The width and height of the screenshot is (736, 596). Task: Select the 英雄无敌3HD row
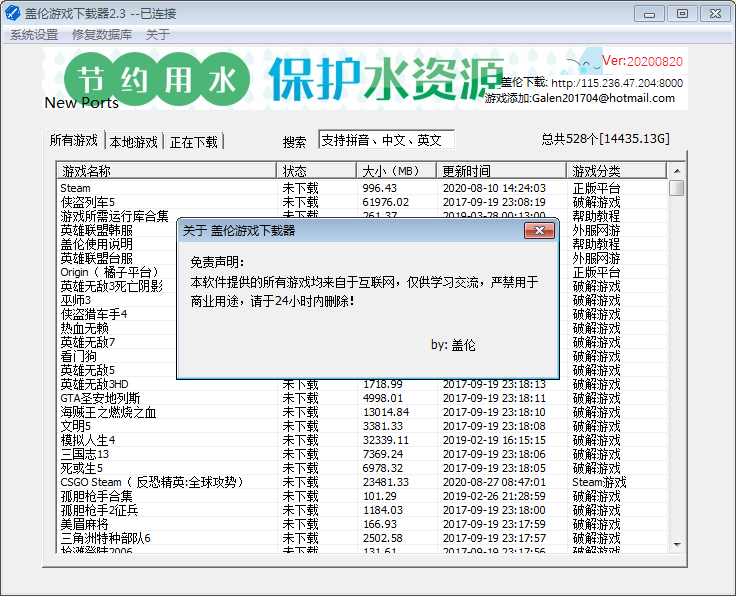point(362,384)
